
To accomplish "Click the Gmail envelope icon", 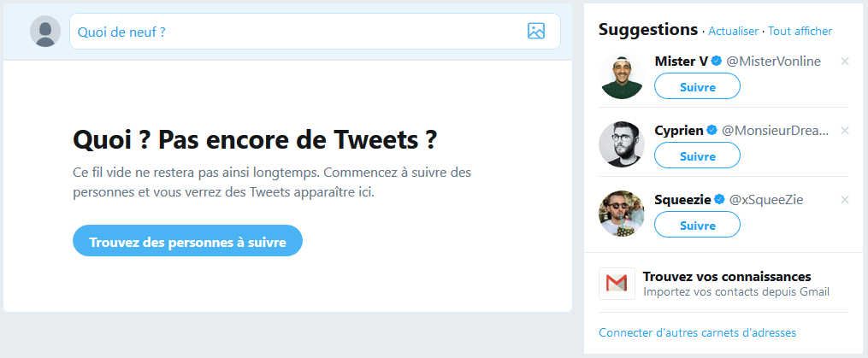I will click(617, 284).
